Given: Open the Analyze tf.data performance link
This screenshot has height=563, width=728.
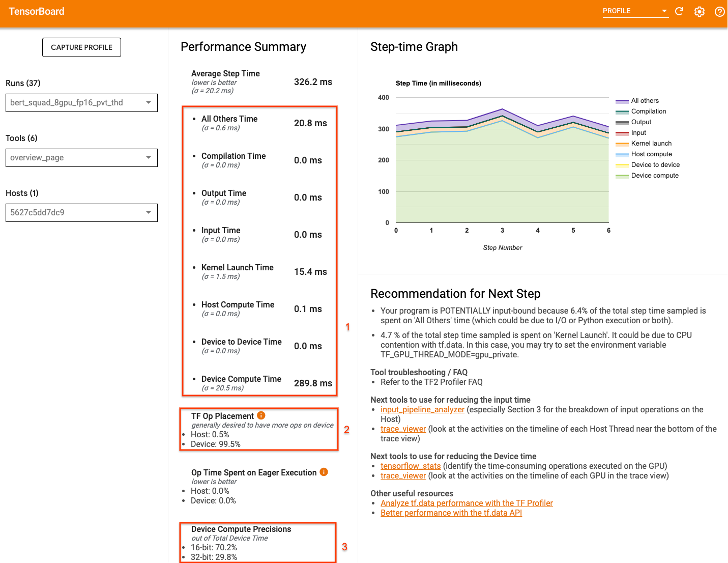Looking at the screenshot, I should [x=467, y=503].
